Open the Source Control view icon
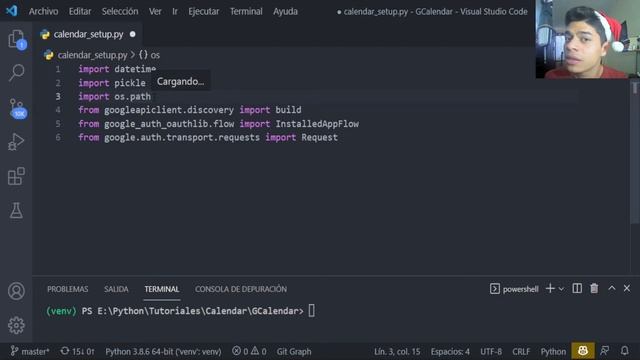The width and height of the screenshot is (640, 360). coord(17,109)
